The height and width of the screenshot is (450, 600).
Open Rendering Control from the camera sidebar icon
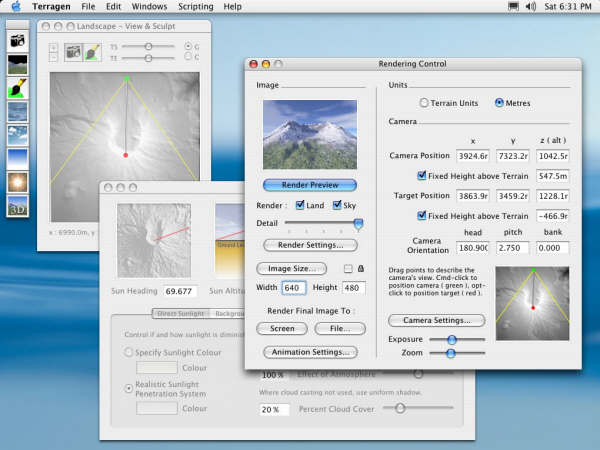point(18,41)
